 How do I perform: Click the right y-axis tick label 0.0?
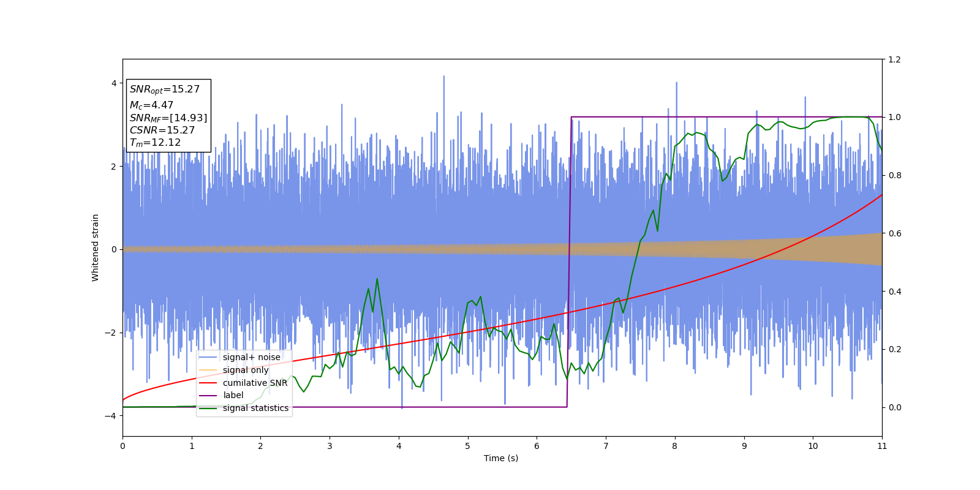point(894,407)
